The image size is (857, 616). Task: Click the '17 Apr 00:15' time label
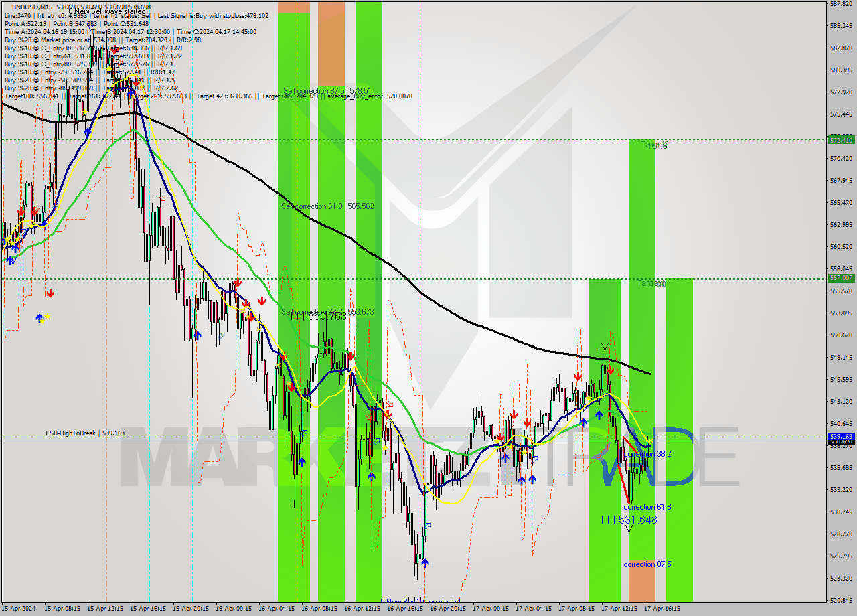point(491,609)
